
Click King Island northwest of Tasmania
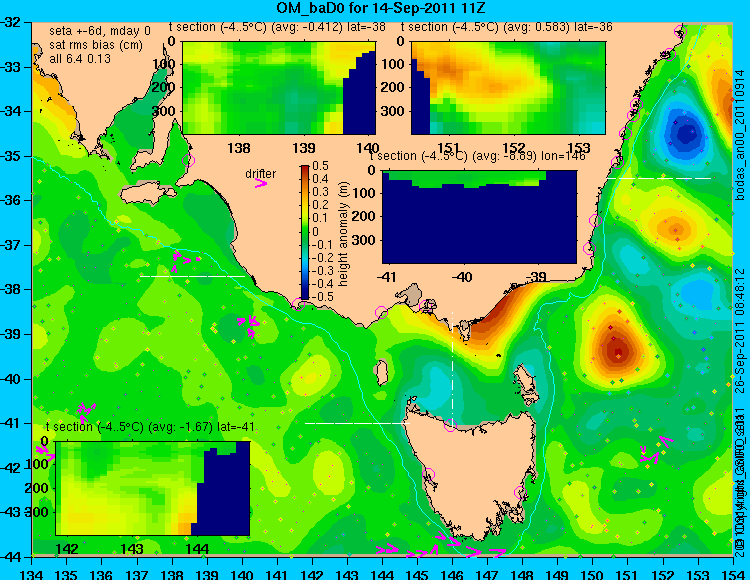click(382, 373)
